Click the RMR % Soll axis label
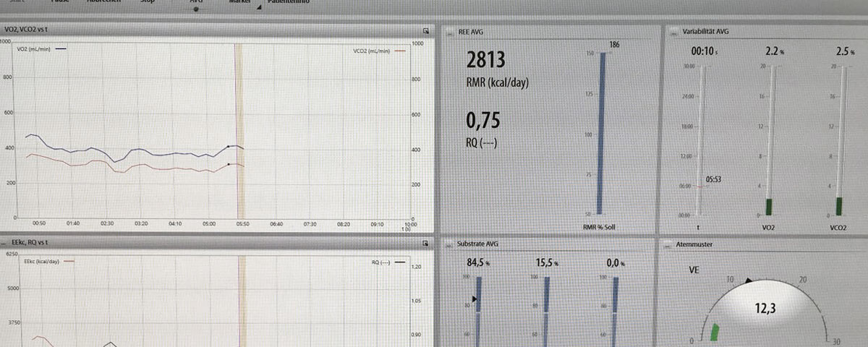This screenshot has height=347, width=868. tap(599, 227)
